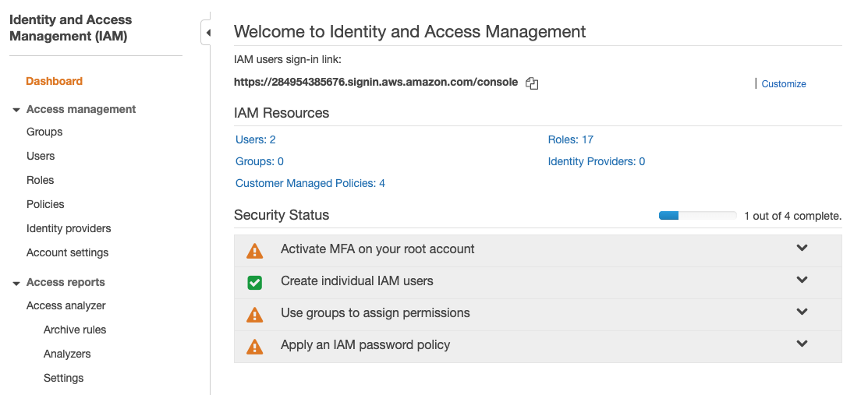Collapse the Access reports section triangle

[16, 283]
